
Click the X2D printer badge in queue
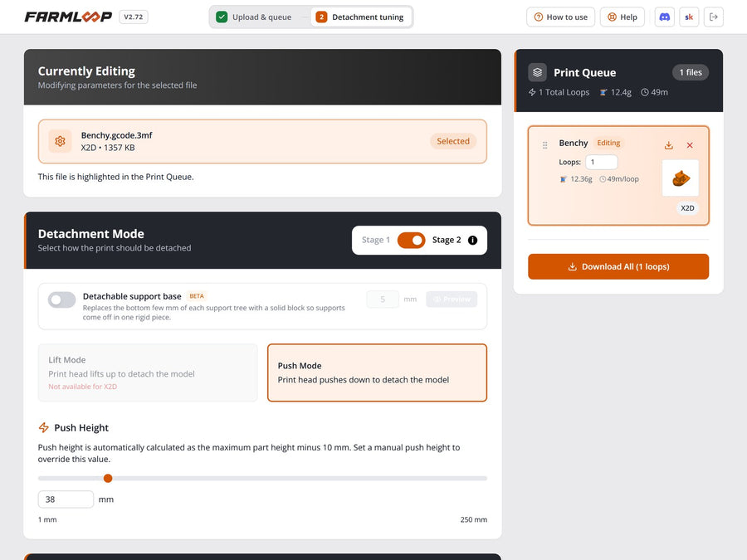click(687, 208)
